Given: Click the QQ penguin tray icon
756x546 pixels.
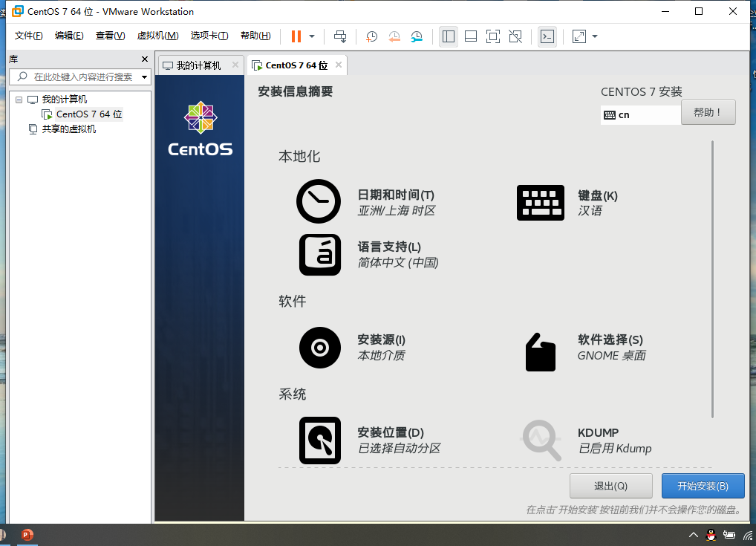Looking at the screenshot, I should click(x=711, y=535).
